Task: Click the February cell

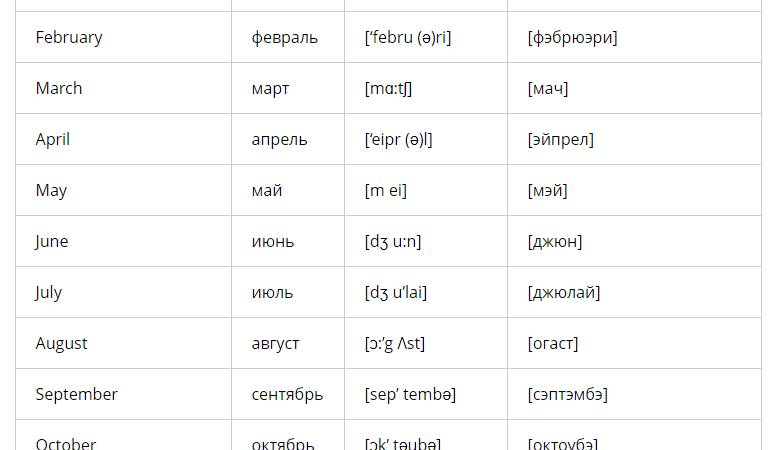Action: click(x=69, y=38)
